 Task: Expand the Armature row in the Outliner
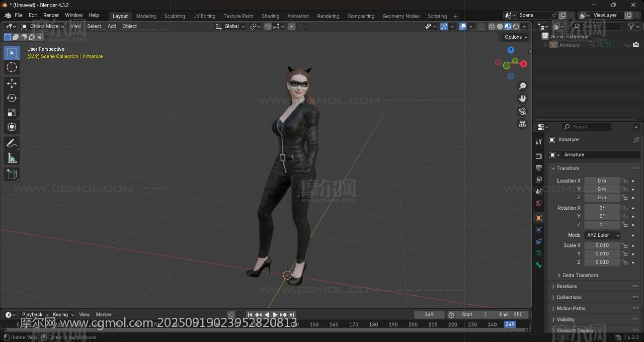pyautogui.click(x=545, y=45)
